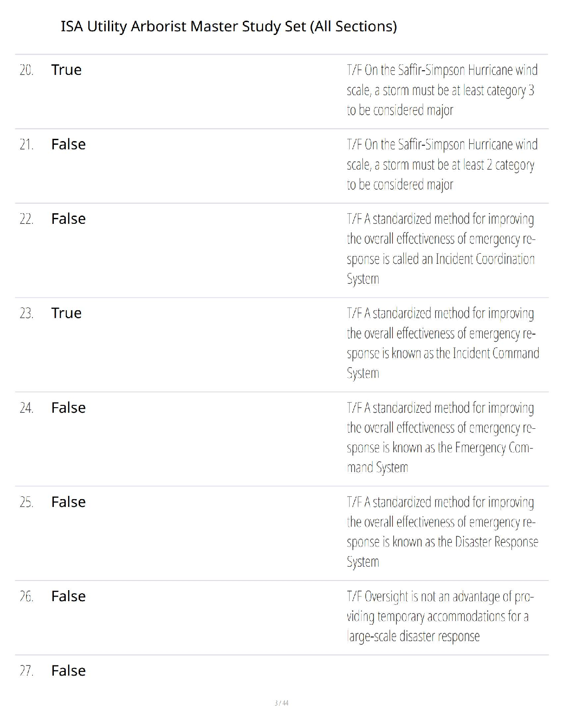Click the item number 27 label

pyautogui.click(x=26, y=671)
